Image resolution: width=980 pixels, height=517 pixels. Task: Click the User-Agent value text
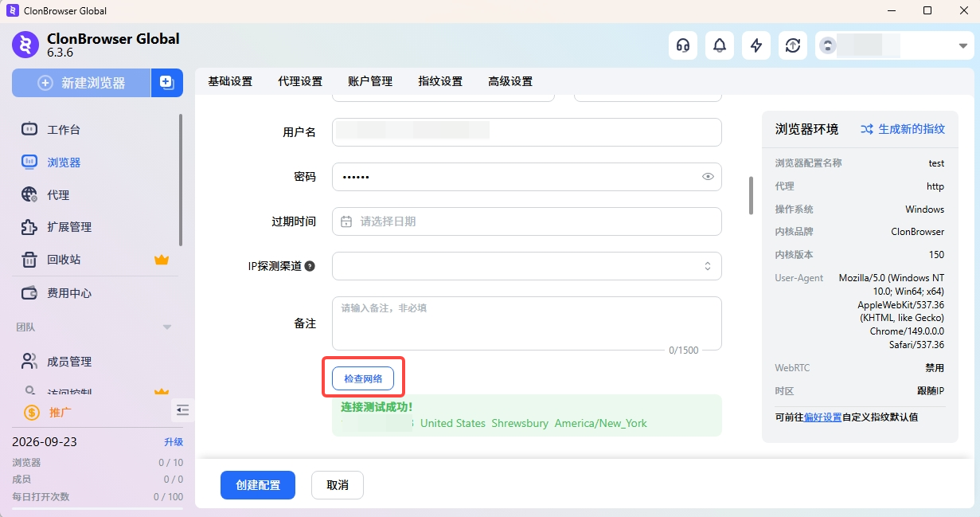tap(892, 311)
